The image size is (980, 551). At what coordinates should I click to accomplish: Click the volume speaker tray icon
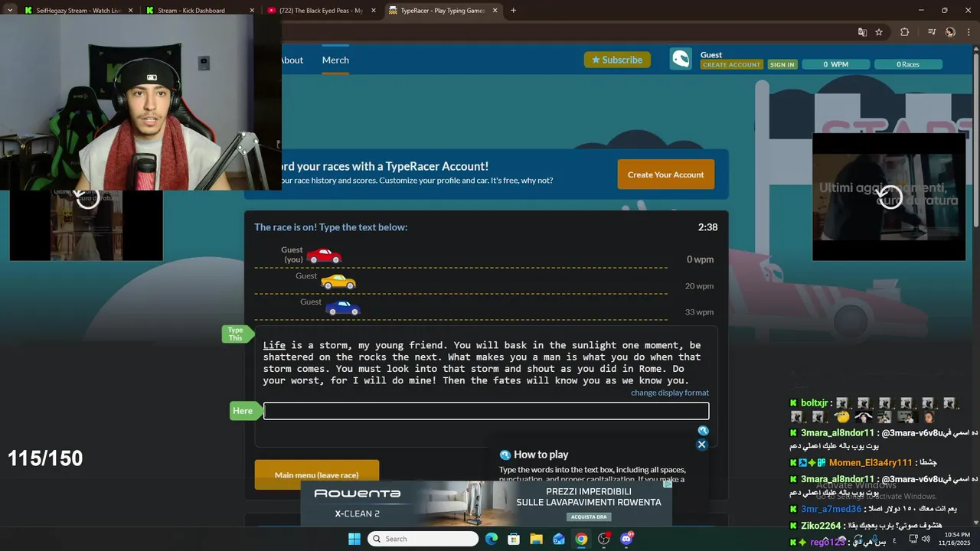tap(926, 539)
